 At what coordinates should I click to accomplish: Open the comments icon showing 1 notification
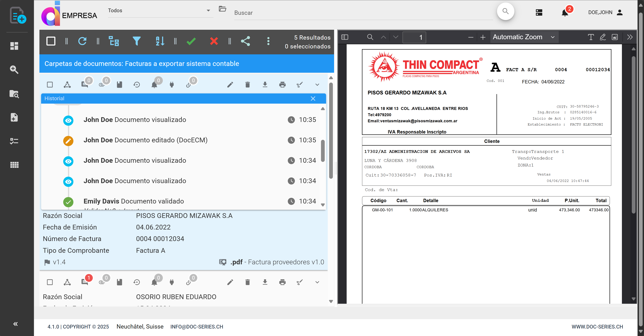pos(85,282)
